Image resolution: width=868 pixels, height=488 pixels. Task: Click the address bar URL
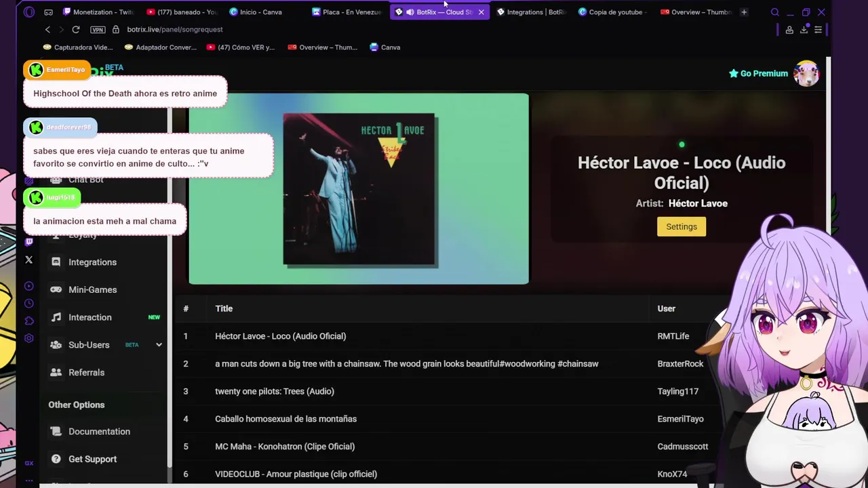pyautogui.click(x=175, y=30)
